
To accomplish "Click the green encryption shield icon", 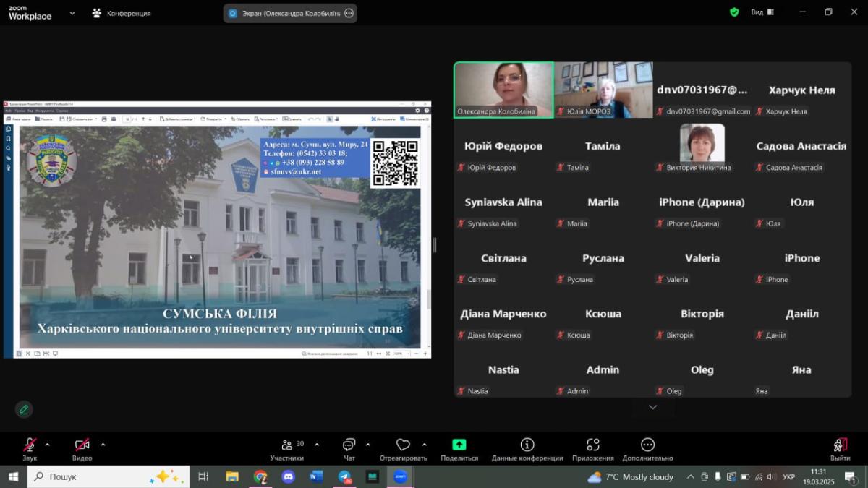I will pos(734,12).
